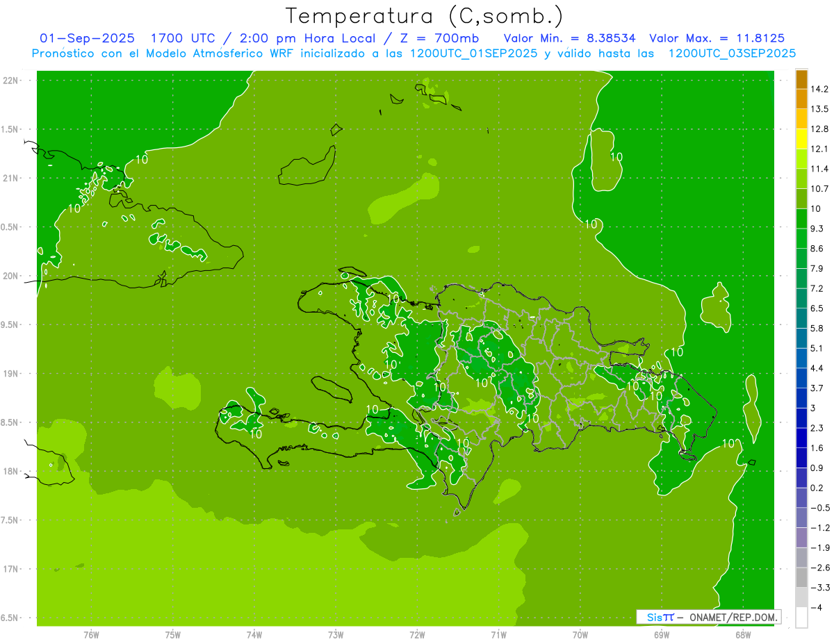Click the 71W longitude axis label
This screenshot has width=834, height=644.
498,635
